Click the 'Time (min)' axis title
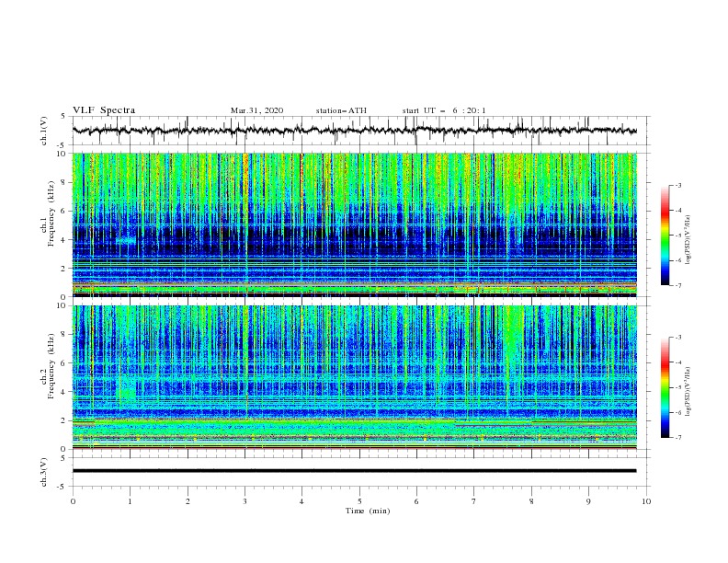The width and height of the screenshot is (728, 563). click(x=368, y=511)
